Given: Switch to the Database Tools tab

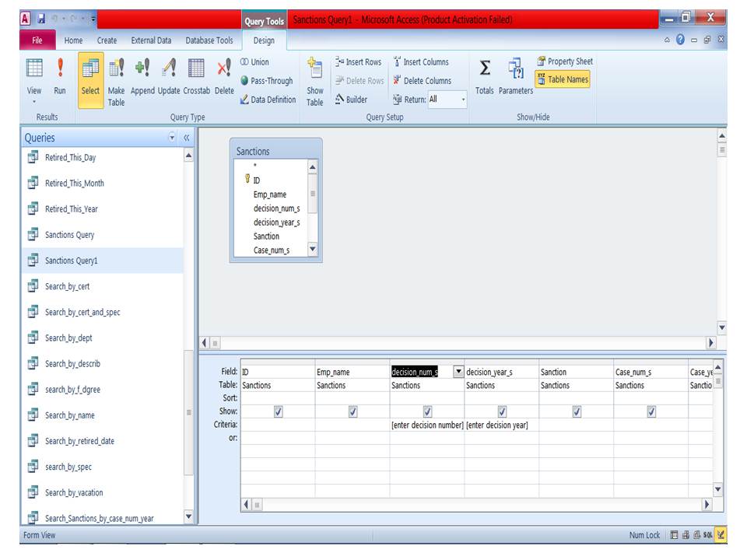Looking at the screenshot, I should click(x=209, y=40).
